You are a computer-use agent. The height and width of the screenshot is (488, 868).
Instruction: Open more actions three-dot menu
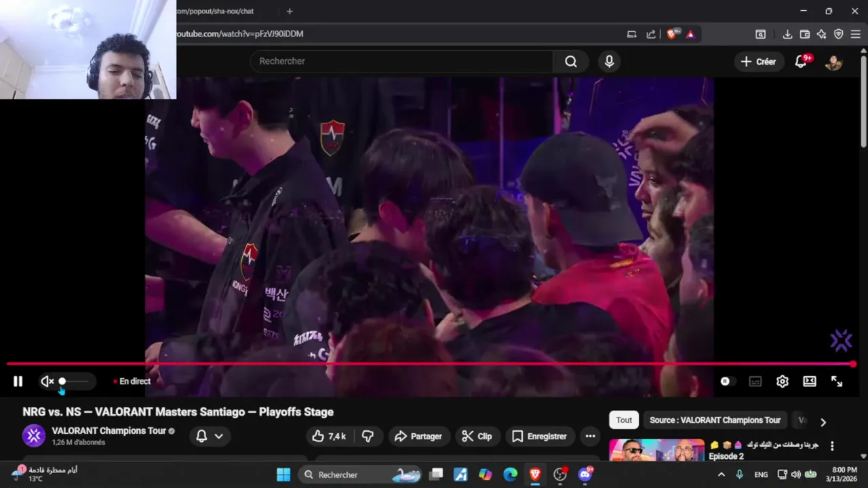[590, 436]
